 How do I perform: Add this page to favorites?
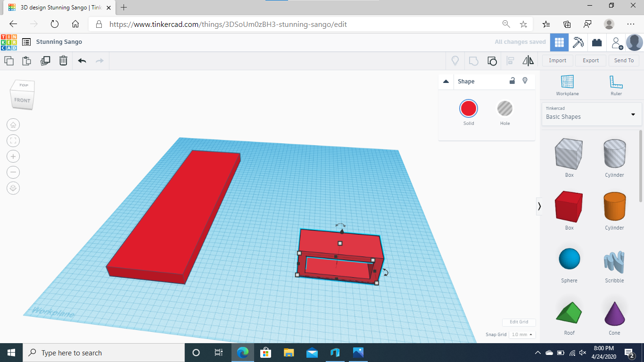pyautogui.click(x=523, y=24)
